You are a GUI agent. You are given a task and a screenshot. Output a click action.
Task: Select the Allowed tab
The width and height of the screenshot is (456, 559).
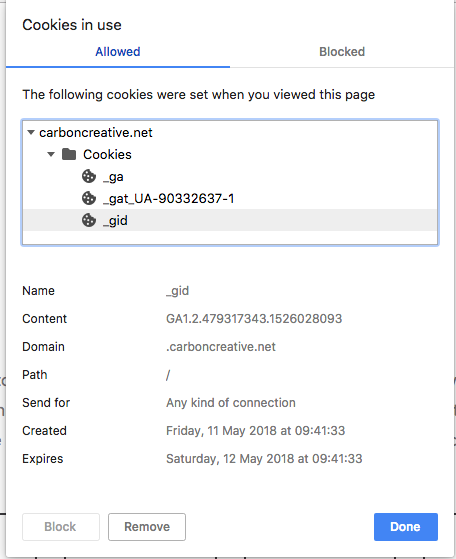pyautogui.click(x=118, y=52)
